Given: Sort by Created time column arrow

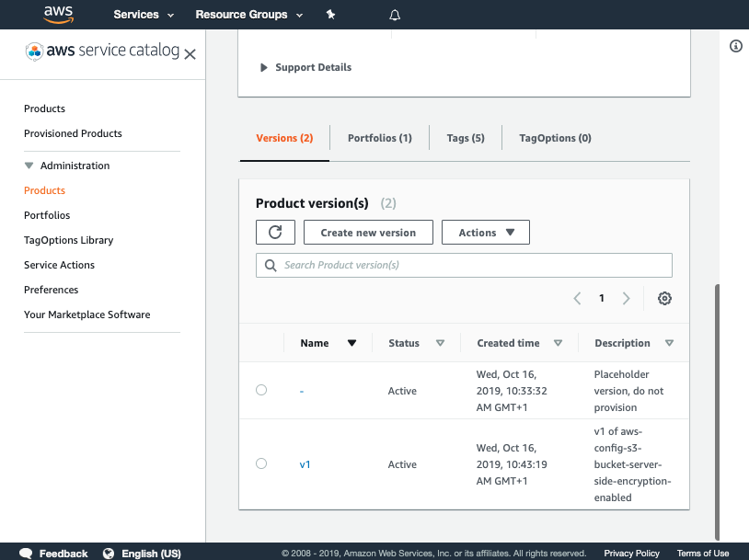Looking at the screenshot, I should click(558, 343).
